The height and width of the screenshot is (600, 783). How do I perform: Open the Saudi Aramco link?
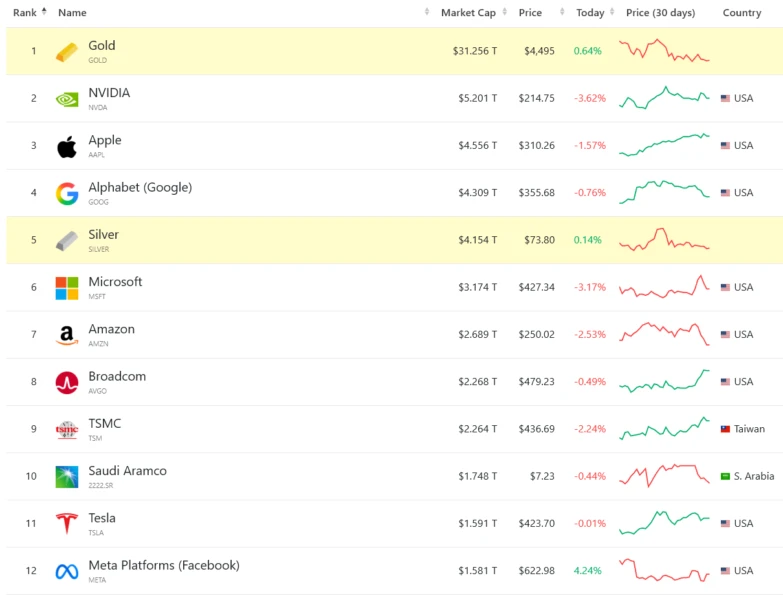click(127, 471)
